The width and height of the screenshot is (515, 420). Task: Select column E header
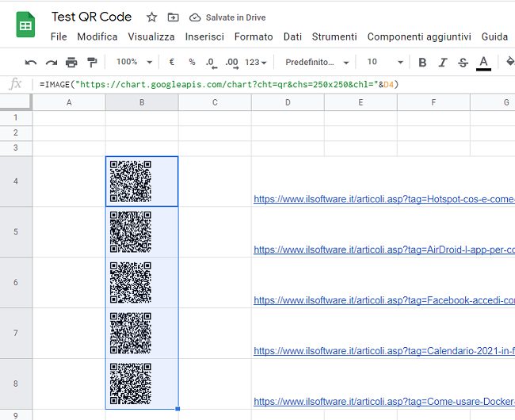(360, 102)
